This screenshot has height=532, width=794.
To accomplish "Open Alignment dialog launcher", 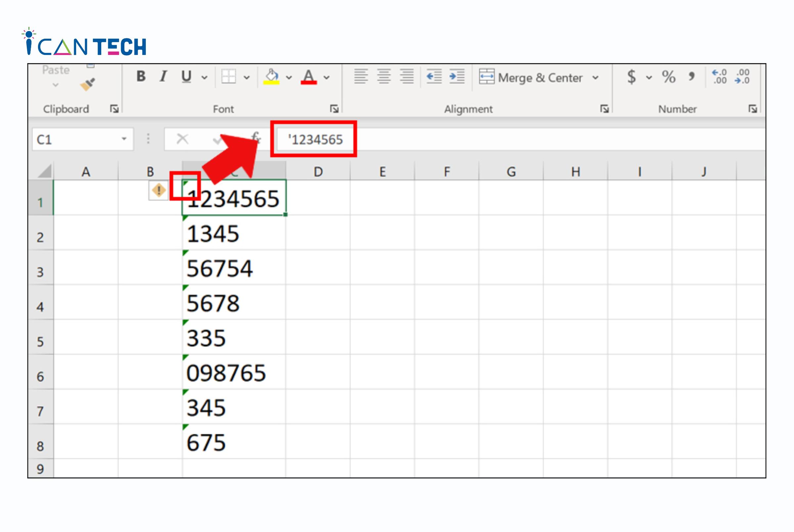I will (604, 109).
